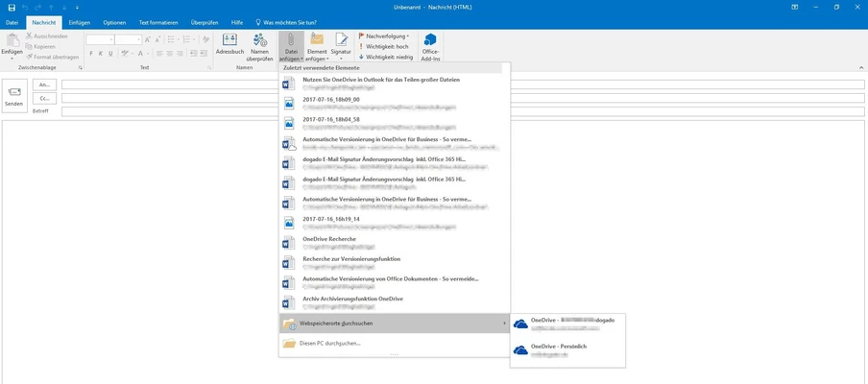Open the Hilfe tab

237,23
